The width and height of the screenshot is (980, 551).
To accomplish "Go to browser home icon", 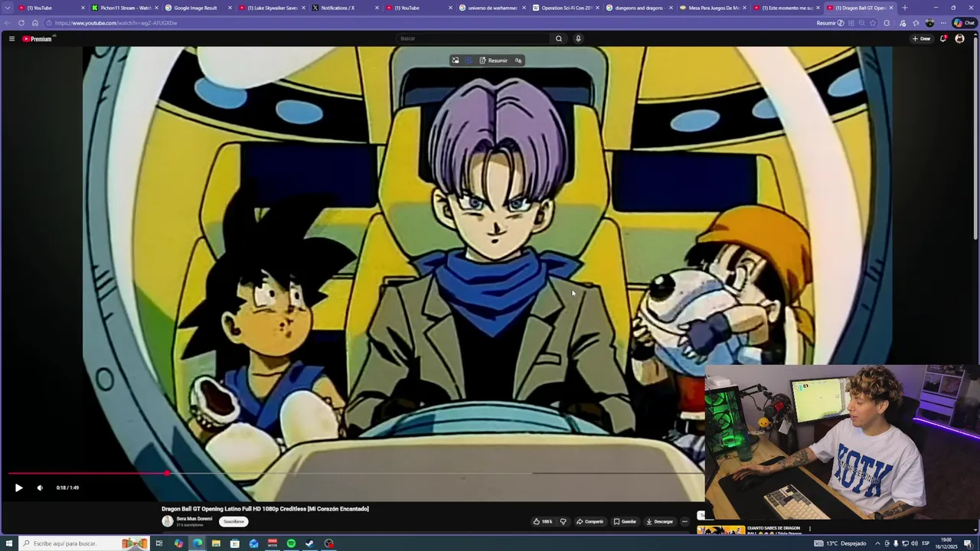I will coord(34,23).
